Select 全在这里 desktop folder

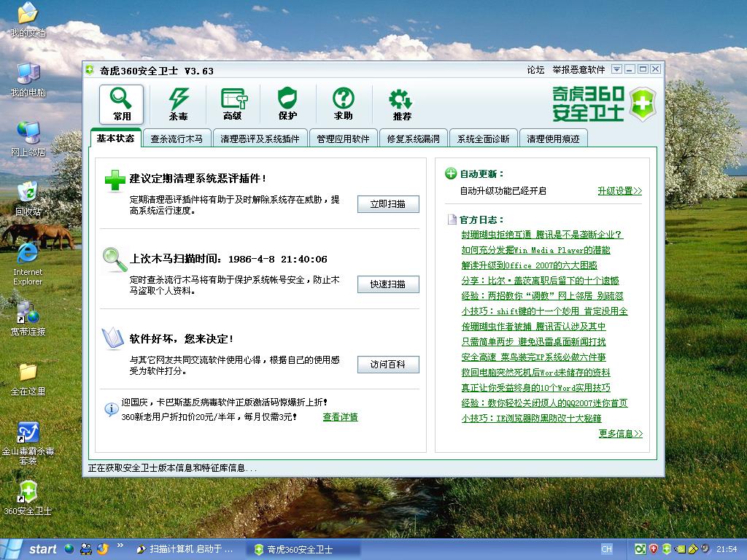pyautogui.click(x=28, y=379)
